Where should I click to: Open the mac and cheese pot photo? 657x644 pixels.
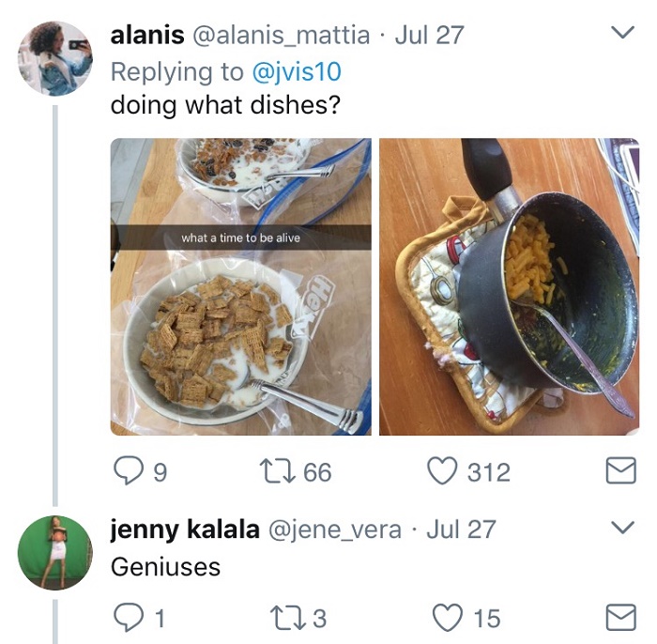[x=509, y=286]
